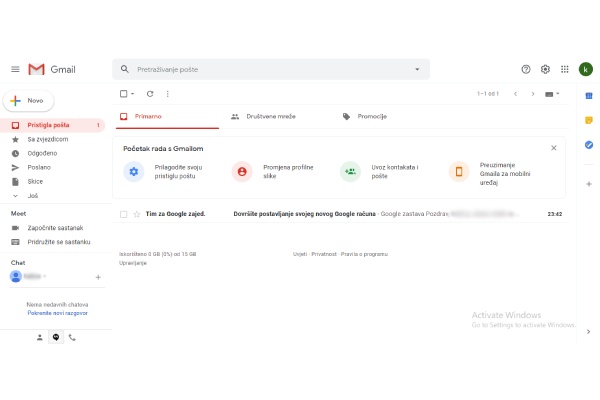Open the phone calls tab
The width and height of the screenshot is (600, 400).
coord(72,337)
